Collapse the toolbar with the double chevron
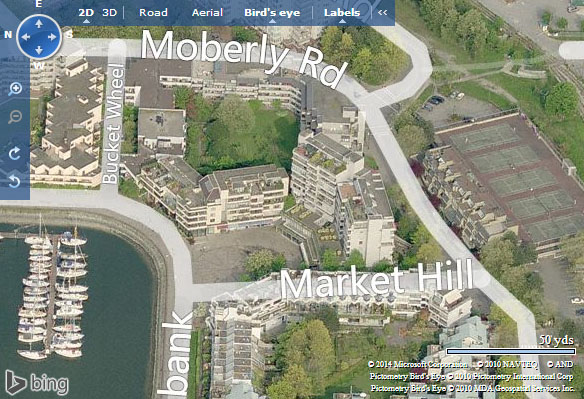 (383, 12)
